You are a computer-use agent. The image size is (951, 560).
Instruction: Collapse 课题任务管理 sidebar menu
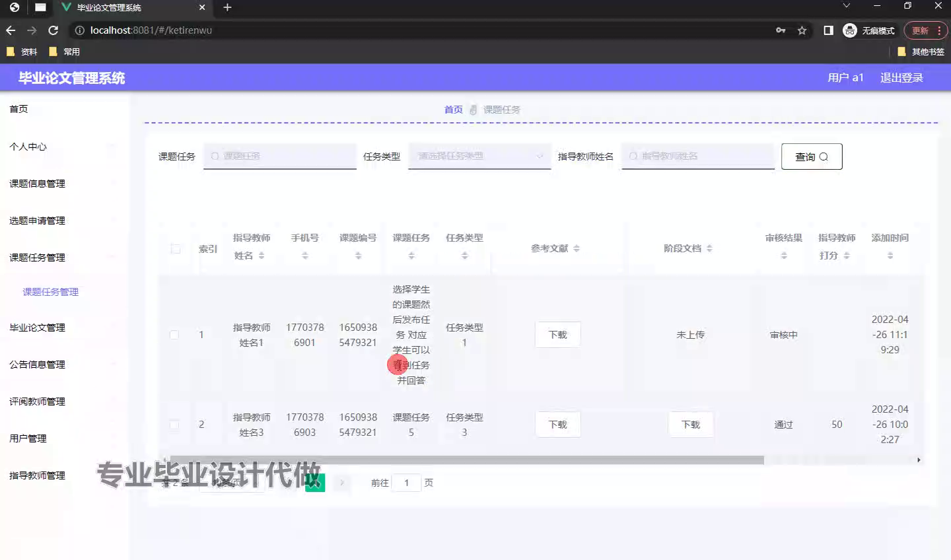coord(64,258)
